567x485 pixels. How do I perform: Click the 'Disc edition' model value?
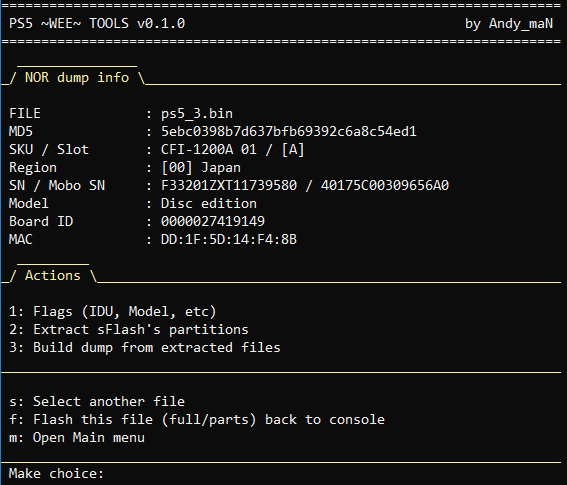point(209,204)
